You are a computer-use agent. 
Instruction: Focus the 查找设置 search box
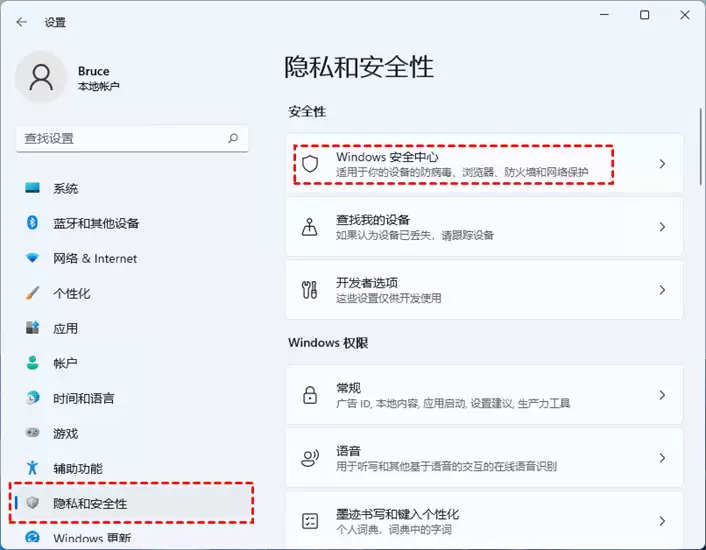pos(132,139)
